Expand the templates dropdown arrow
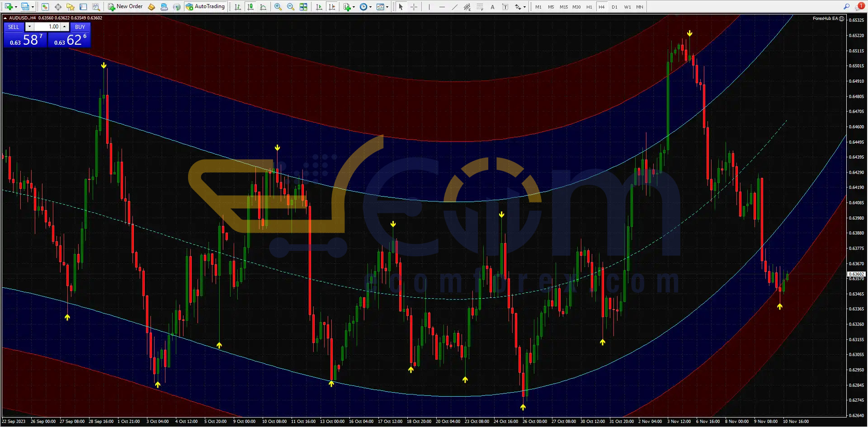The image size is (868, 427). (387, 7)
